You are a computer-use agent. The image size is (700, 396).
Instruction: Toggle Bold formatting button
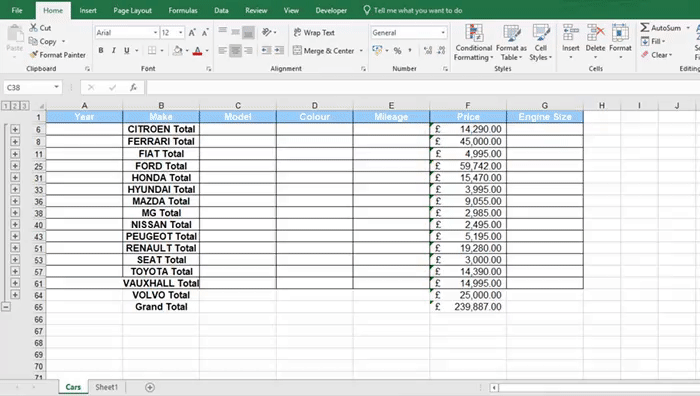(x=101, y=50)
